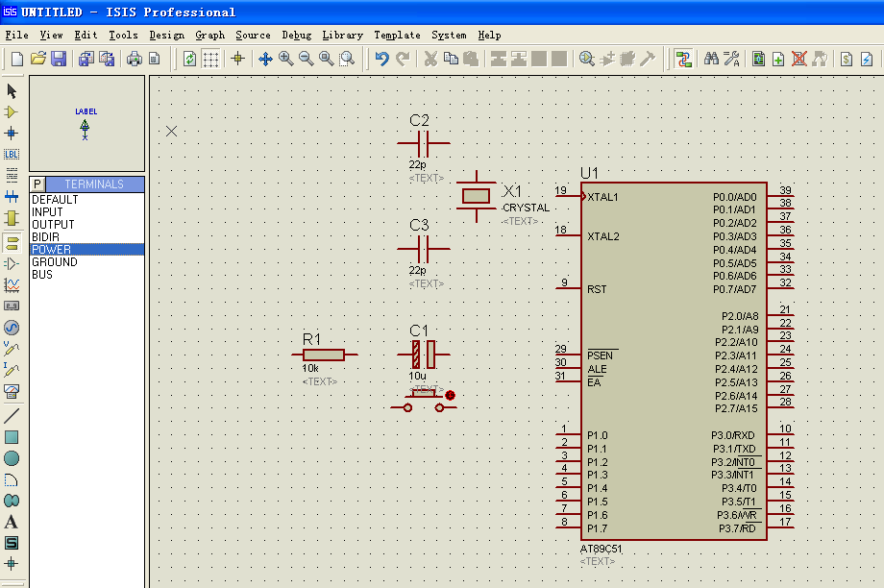Choose the 2D text tool
The height and width of the screenshot is (588, 884).
[12, 522]
